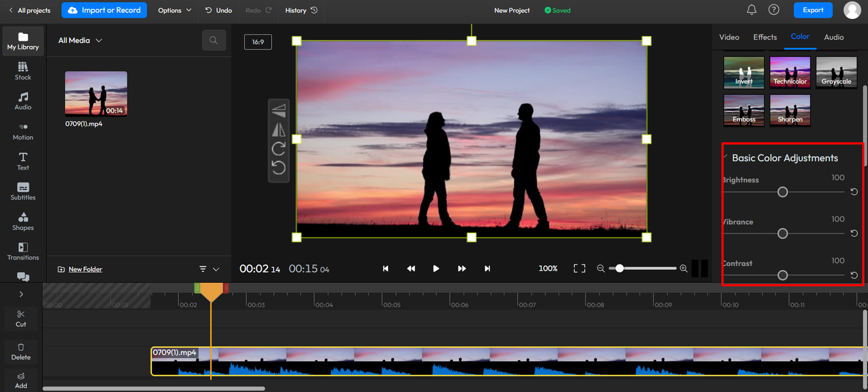868x392 pixels.
Task: Skip to the start of the video
Action: (x=385, y=269)
